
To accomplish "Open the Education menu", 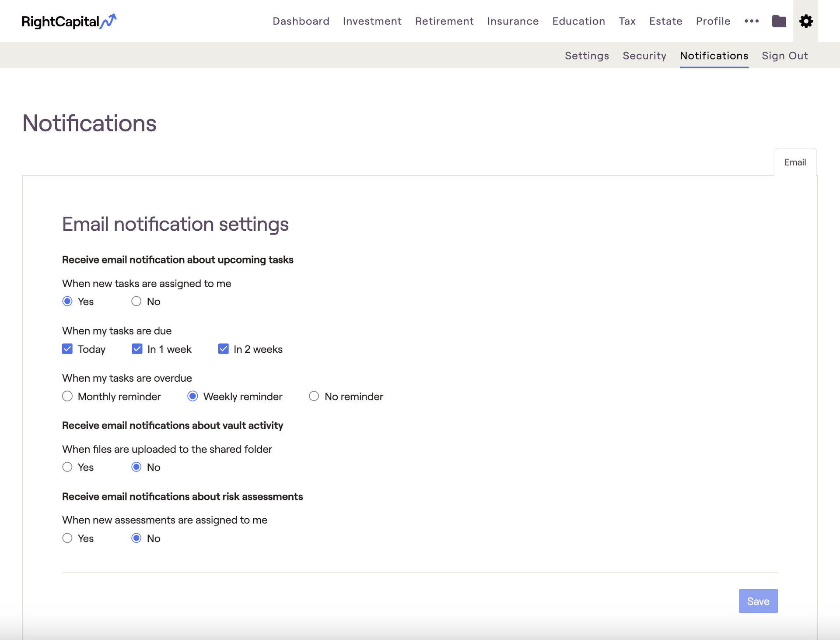I will pyautogui.click(x=579, y=21).
